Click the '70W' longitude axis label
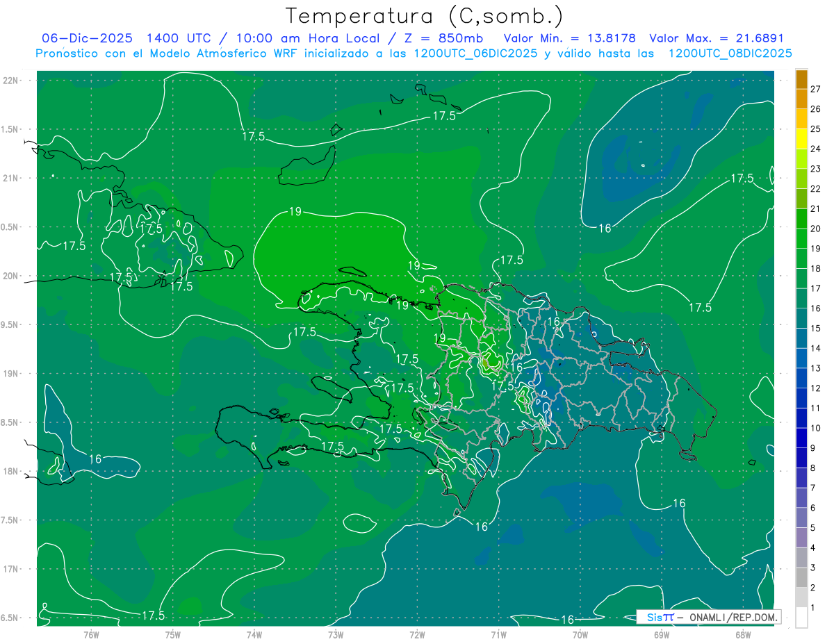Viewport: 834px width, 644px height. coord(580,634)
